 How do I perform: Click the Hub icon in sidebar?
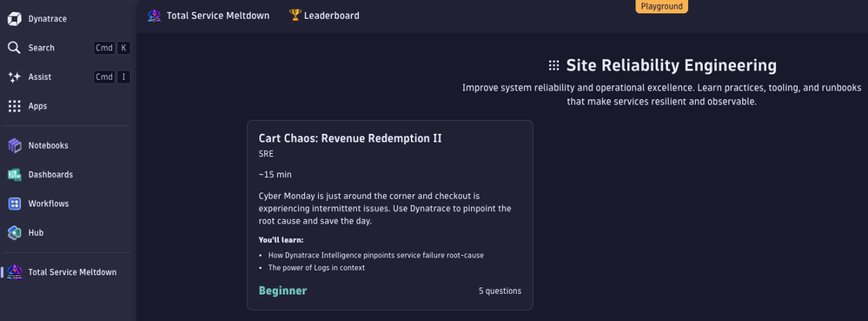pos(15,233)
